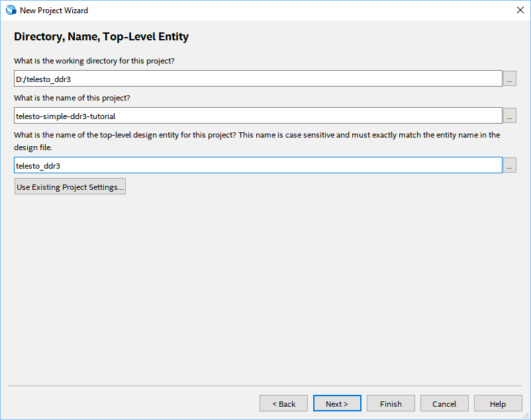Focus the project name text field

click(x=258, y=116)
